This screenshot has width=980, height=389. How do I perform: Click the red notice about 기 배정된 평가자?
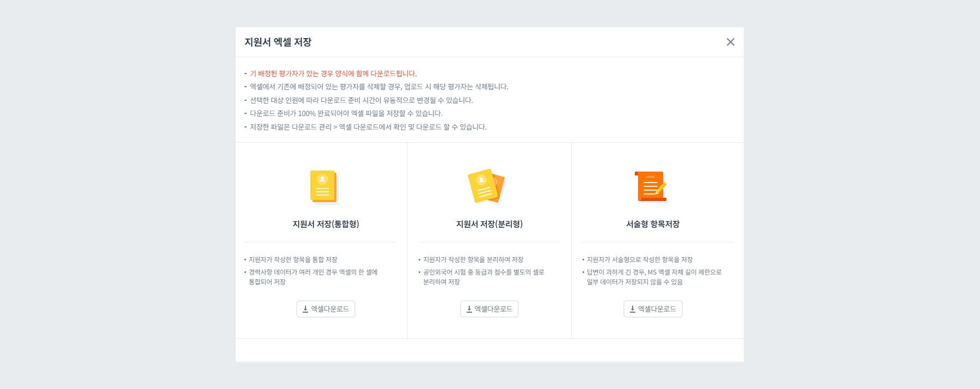[x=333, y=74]
